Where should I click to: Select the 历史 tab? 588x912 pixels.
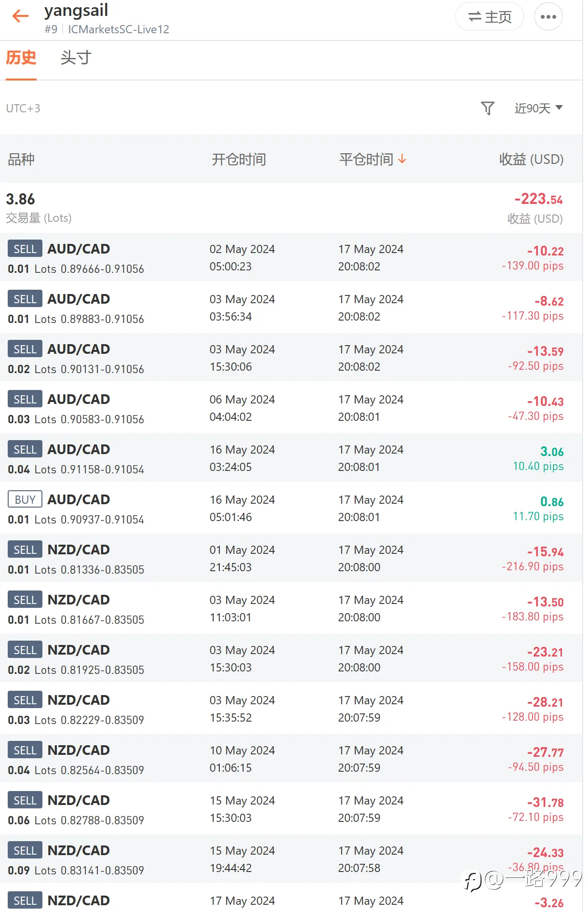(x=21, y=58)
